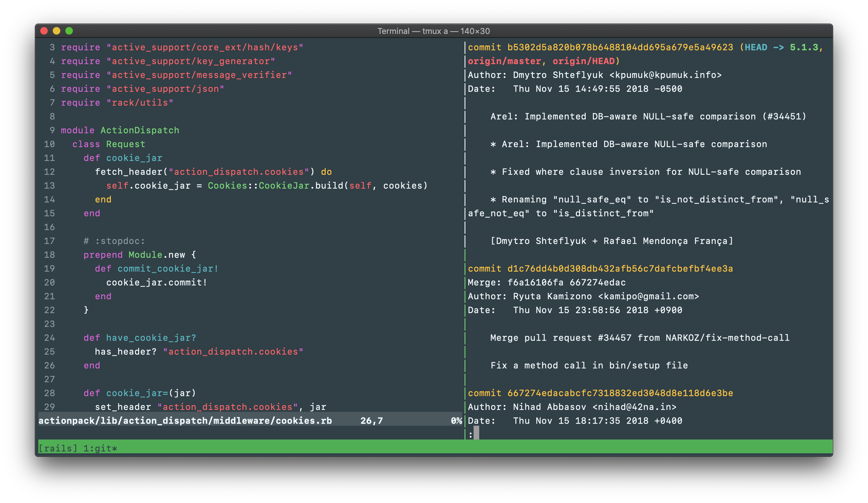
Task: Click 'def commit_cookie_jar!' method definition
Action: pyautogui.click(x=157, y=268)
